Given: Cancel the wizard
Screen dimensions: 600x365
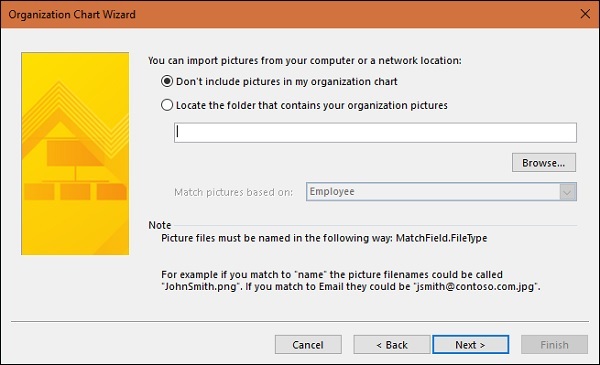Looking at the screenshot, I should tap(308, 345).
